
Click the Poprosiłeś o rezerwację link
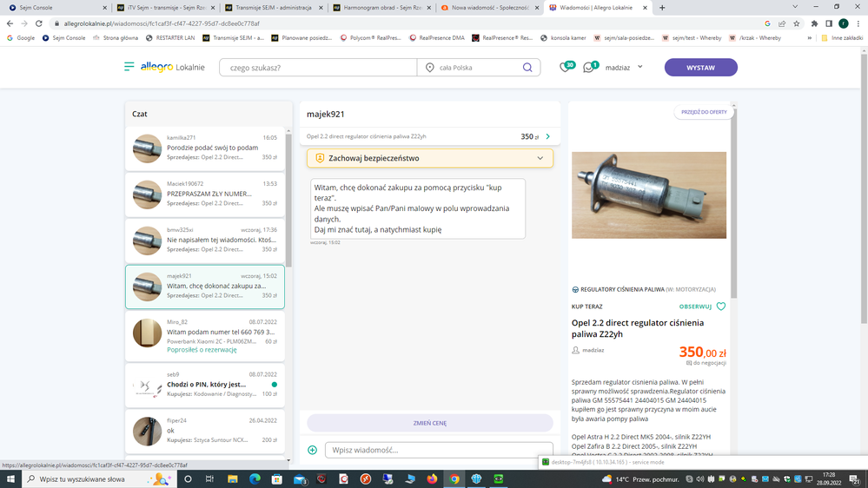[202, 350]
